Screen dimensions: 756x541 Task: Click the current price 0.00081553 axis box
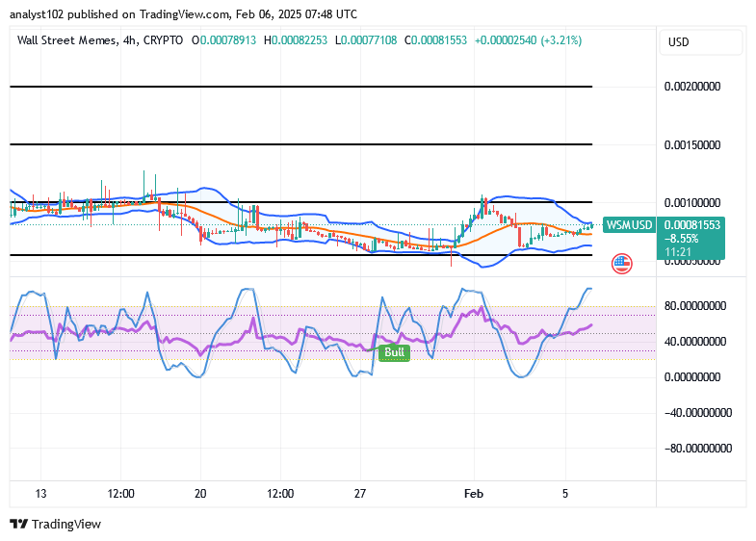coord(691,239)
